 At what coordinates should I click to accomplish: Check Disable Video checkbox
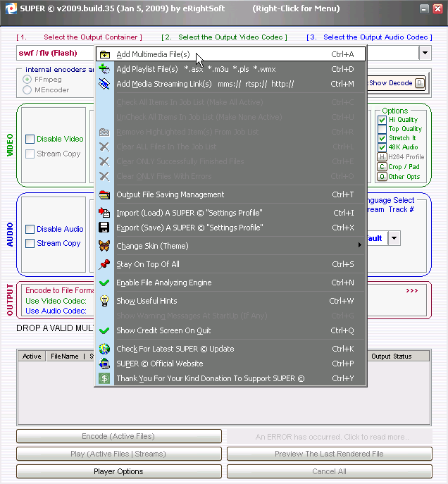coord(30,139)
